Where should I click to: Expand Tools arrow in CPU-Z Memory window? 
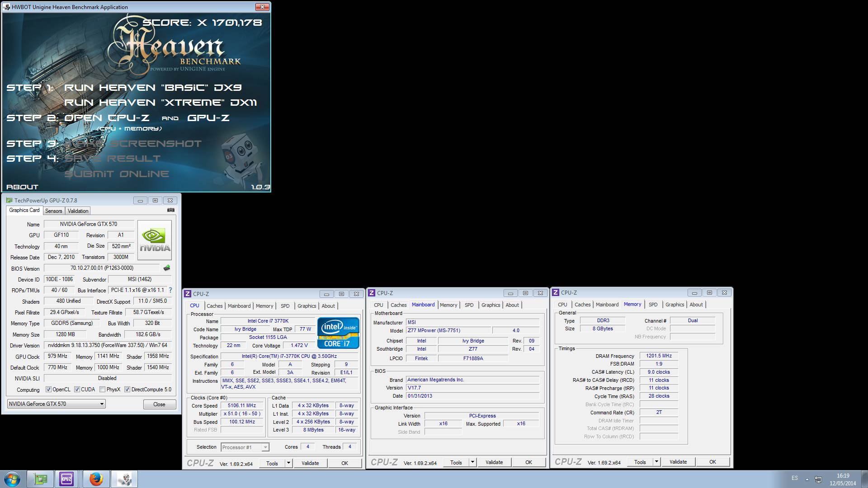click(x=656, y=462)
